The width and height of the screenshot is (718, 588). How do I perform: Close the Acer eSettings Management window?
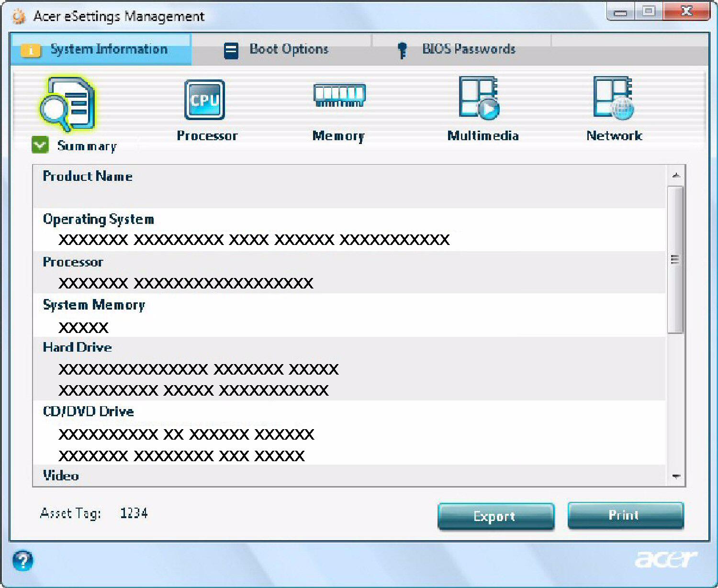(x=686, y=11)
